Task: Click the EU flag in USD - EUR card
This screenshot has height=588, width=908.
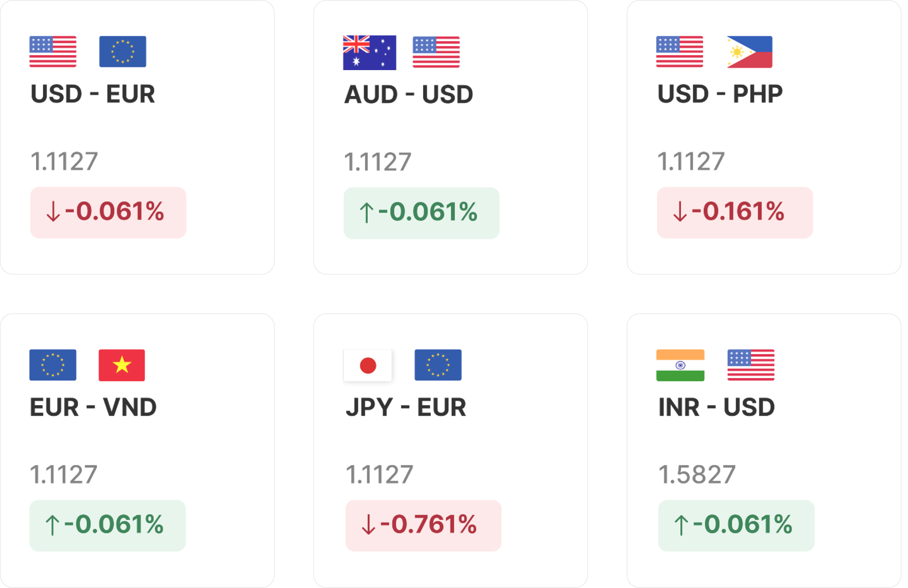Action: click(122, 51)
